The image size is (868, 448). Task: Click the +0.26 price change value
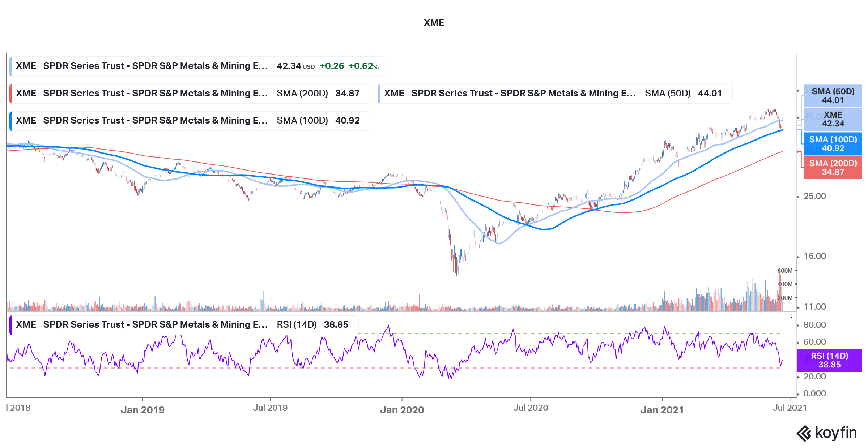tap(332, 66)
